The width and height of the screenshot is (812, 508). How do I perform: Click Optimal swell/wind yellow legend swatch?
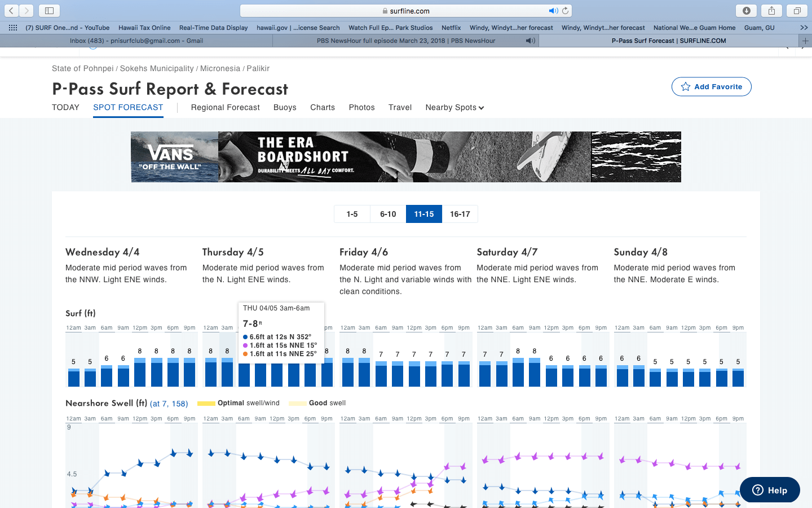[206, 403]
